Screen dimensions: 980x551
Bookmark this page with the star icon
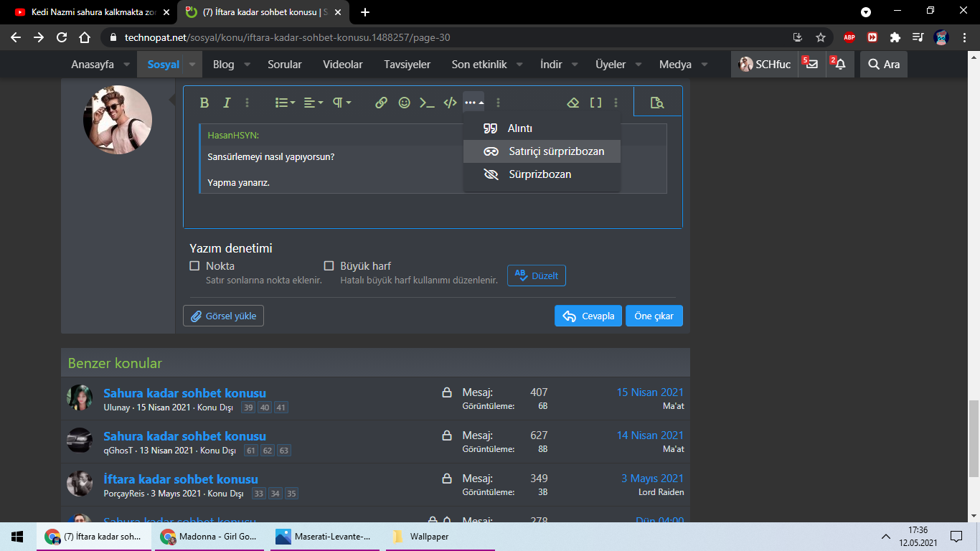(821, 37)
